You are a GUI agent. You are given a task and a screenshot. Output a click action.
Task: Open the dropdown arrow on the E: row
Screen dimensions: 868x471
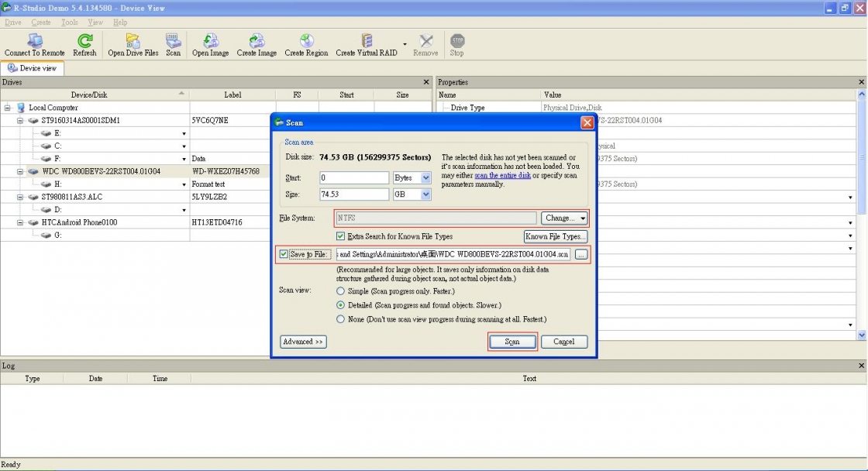click(x=184, y=133)
